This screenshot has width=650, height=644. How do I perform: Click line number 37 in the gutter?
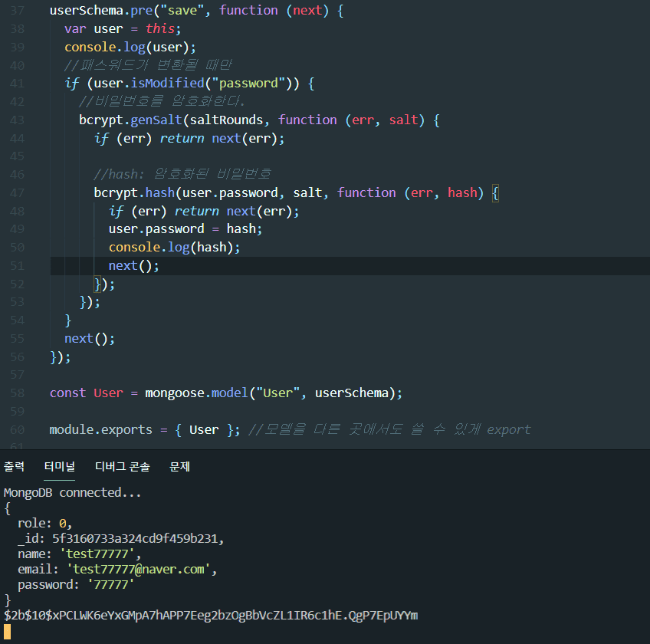(18, 11)
